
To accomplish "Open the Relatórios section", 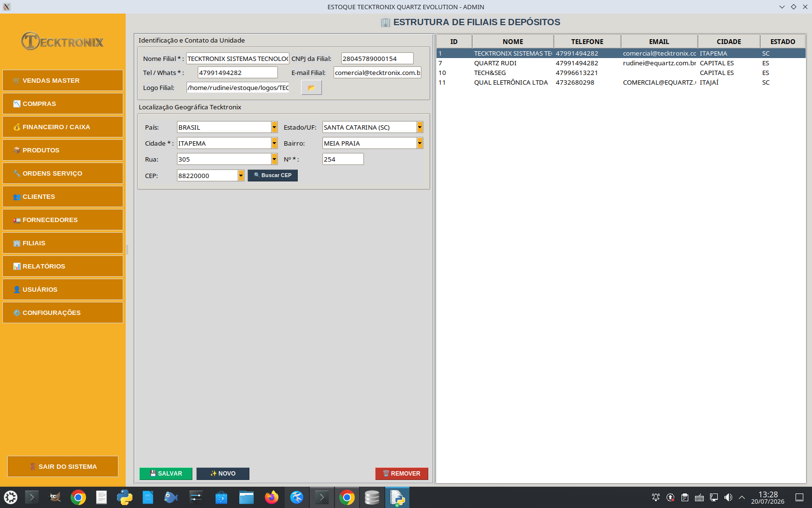I will point(63,266).
